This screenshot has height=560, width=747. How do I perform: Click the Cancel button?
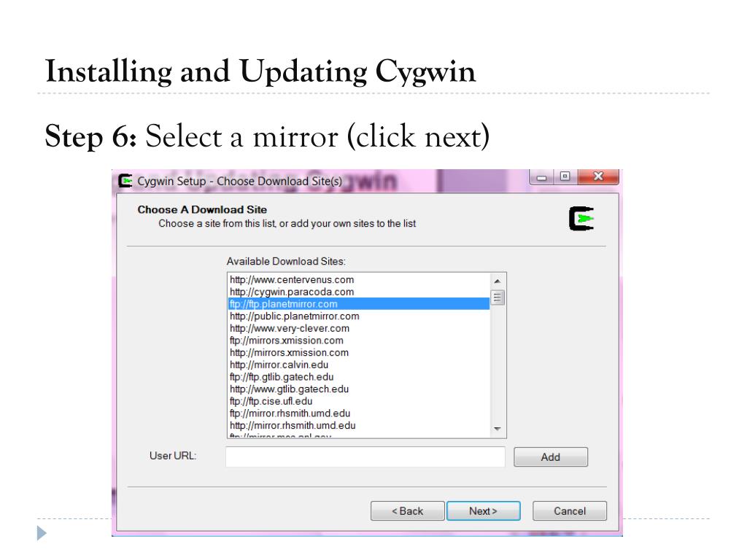(x=569, y=511)
